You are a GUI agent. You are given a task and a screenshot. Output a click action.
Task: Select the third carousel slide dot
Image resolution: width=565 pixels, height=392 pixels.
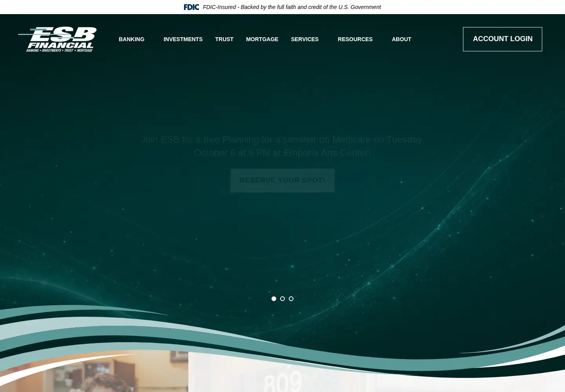(x=291, y=299)
